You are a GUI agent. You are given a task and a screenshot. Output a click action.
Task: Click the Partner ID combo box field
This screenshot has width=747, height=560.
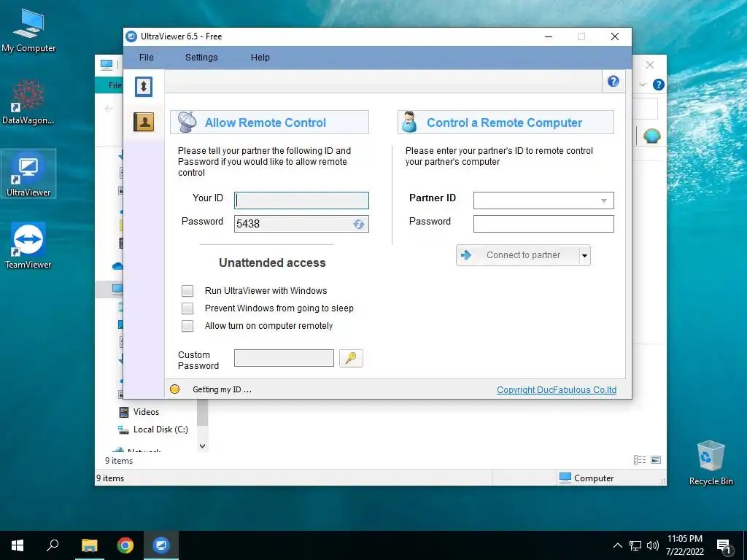coord(543,201)
